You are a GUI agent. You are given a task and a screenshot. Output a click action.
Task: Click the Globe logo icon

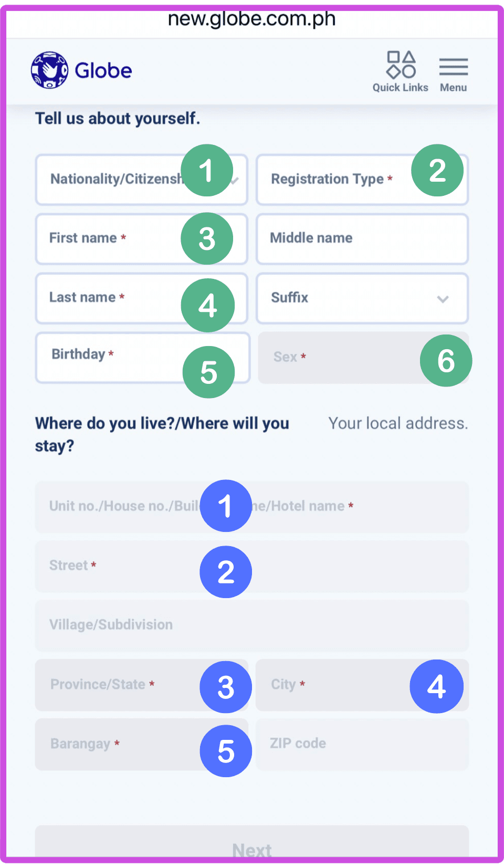[x=49, y=70]
